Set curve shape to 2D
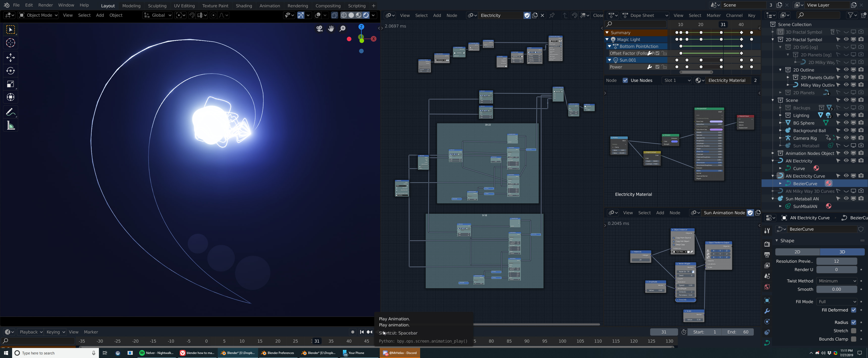The height and width of the screenshot is (358, 868). coord(797,252)
